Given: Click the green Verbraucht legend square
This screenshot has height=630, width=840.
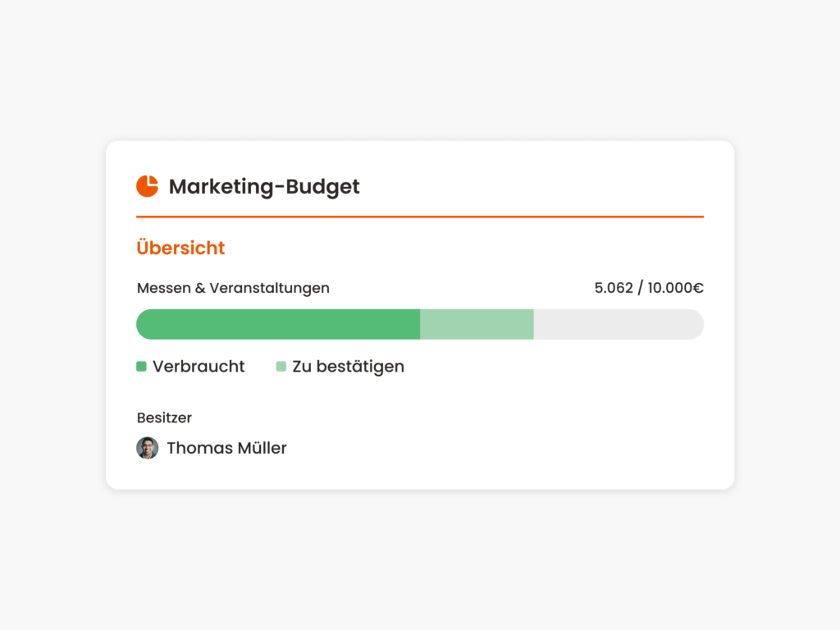Looking at the screenshot, I should point(141,367).
